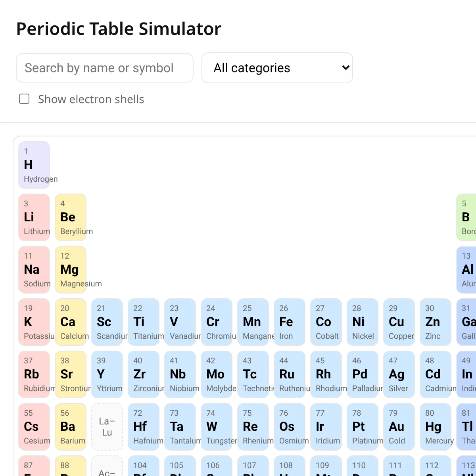Click the Tungsten (W) element tile
This screenshot has height=476, width=476.
coord(217,427)
